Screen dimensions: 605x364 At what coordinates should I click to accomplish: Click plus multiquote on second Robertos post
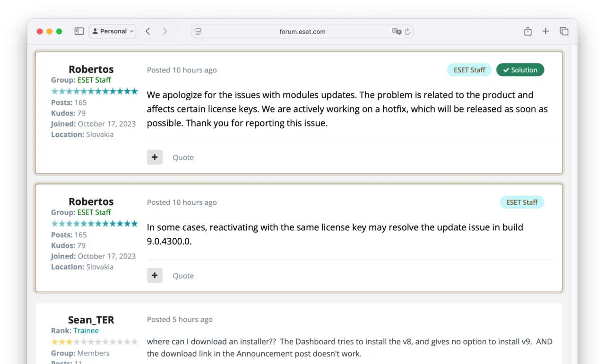tap(155, 276)
